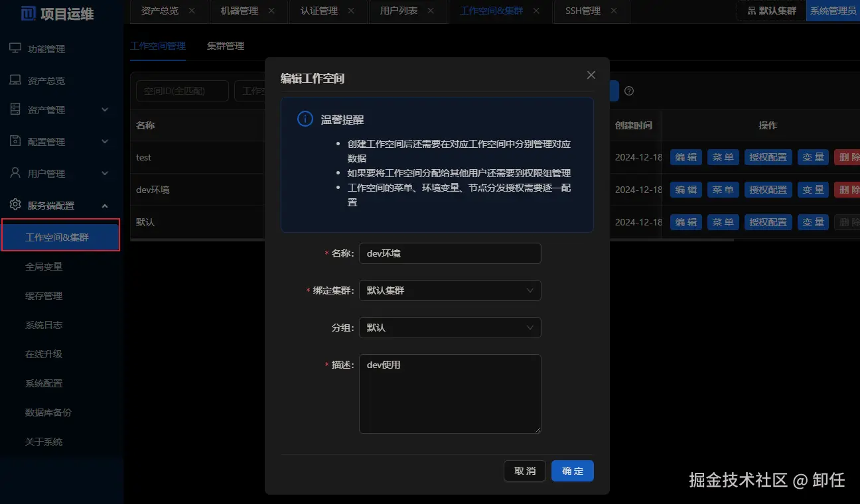Close the 认证管理 tab with its X
860x504 pixels.
351,11
